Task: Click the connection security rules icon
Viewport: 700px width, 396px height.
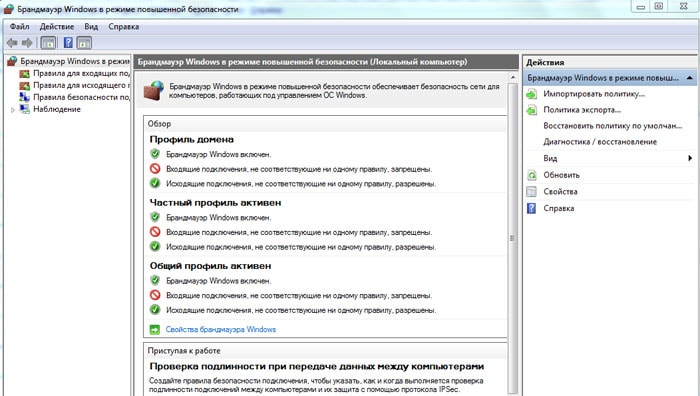Action: 25,97
